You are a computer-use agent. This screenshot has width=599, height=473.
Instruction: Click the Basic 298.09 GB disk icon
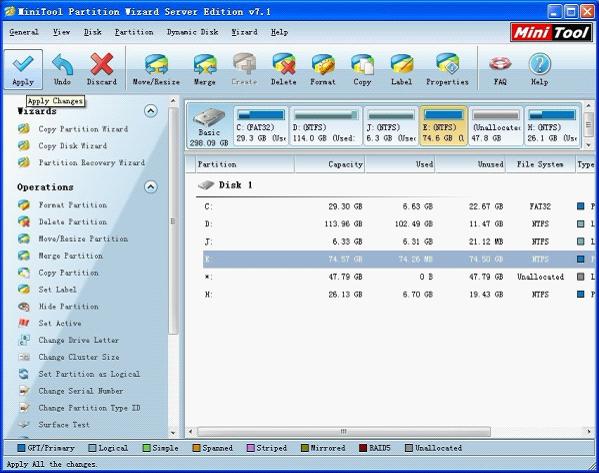click(209, 127)
